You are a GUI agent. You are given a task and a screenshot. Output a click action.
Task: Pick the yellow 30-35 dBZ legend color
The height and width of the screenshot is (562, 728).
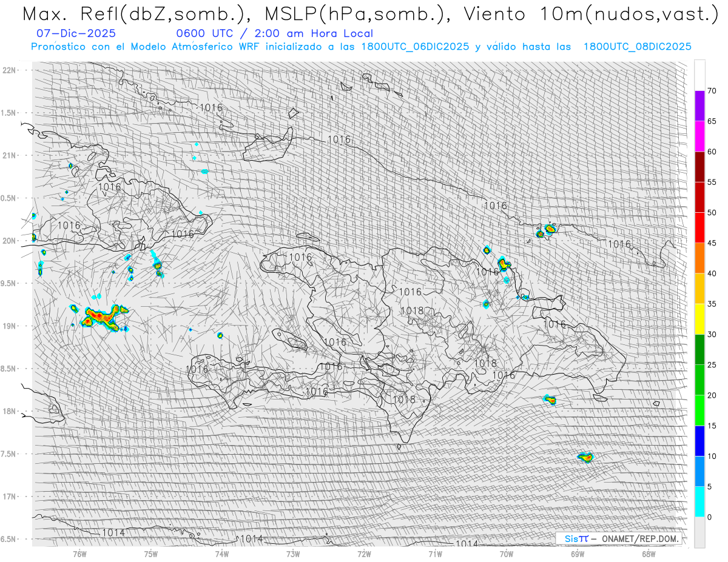click(x=699, y=319)
